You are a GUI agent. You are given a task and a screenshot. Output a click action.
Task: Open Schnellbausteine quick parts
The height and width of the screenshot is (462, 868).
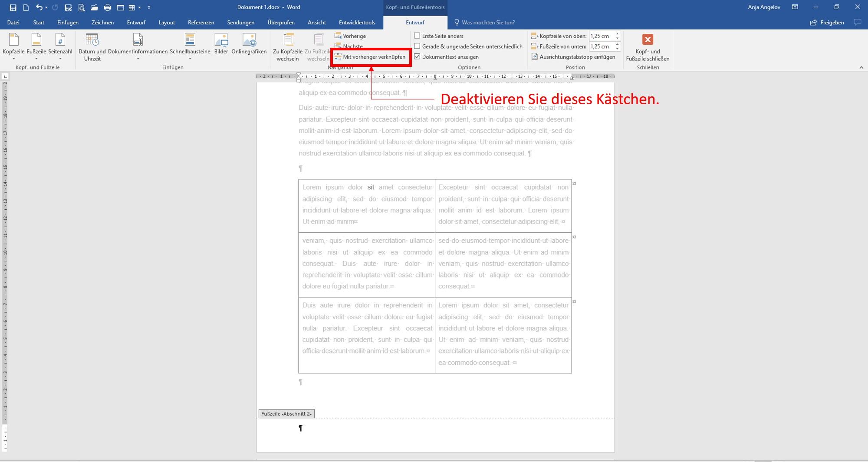coord(190,47)
